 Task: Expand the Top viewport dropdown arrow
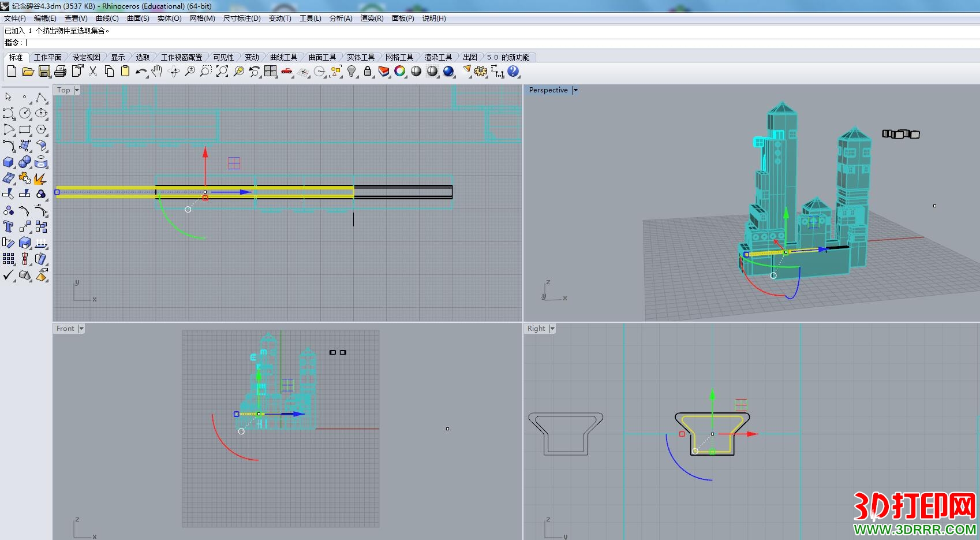(x=77, y=90)
